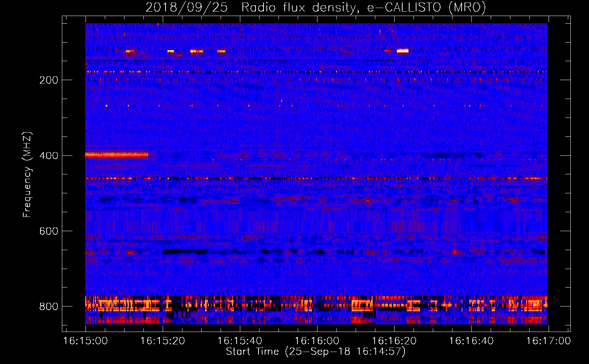The width and height of the screenshot is (589, 364).
Task: Click the 16:15:40 time tick label
Action: pyautogui.click(x=240, y=341)
